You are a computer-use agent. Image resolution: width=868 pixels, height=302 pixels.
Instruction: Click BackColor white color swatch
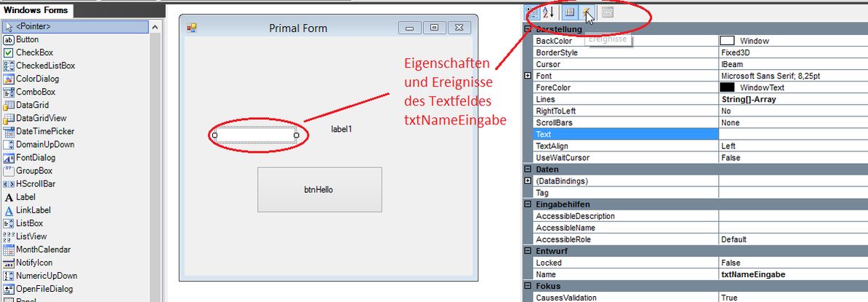point(727,41)
